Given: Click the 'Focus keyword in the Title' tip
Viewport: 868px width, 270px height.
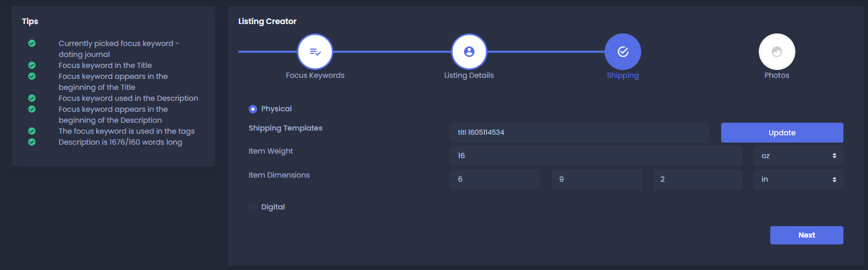Looking at the screenshot, I should coord(105,65).
